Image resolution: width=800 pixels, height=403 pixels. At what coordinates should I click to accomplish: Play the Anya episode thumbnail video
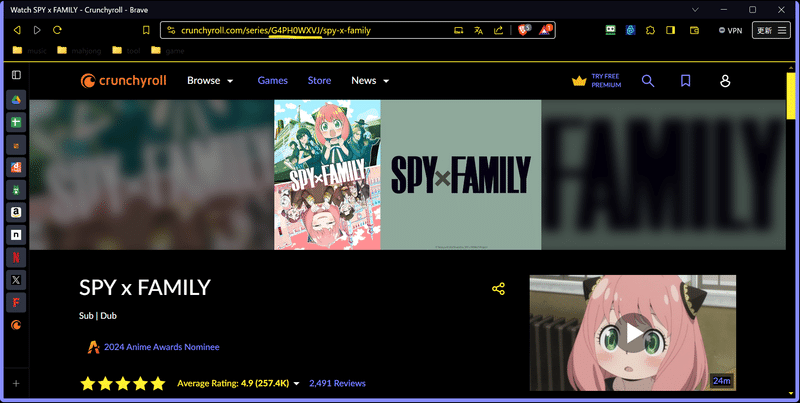pyautogui.click(x=633, y=333)
